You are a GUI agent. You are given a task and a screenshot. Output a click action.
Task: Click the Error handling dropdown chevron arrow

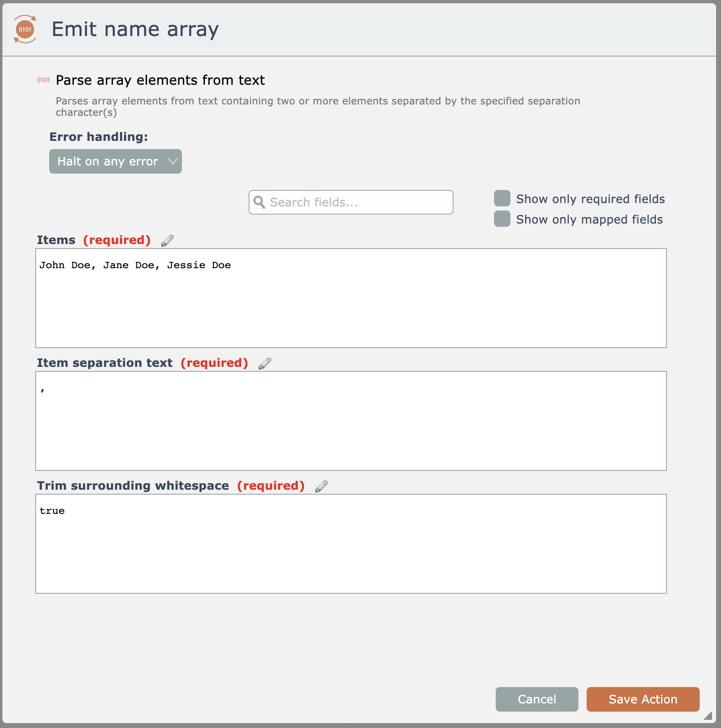[173, 161]
